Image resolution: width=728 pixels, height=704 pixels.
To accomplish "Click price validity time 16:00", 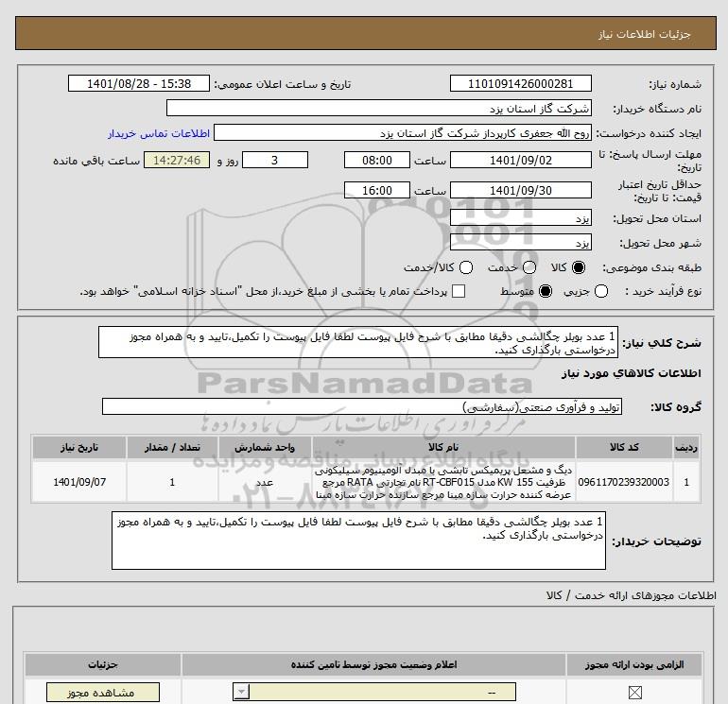I will click(x=377, y=190).
